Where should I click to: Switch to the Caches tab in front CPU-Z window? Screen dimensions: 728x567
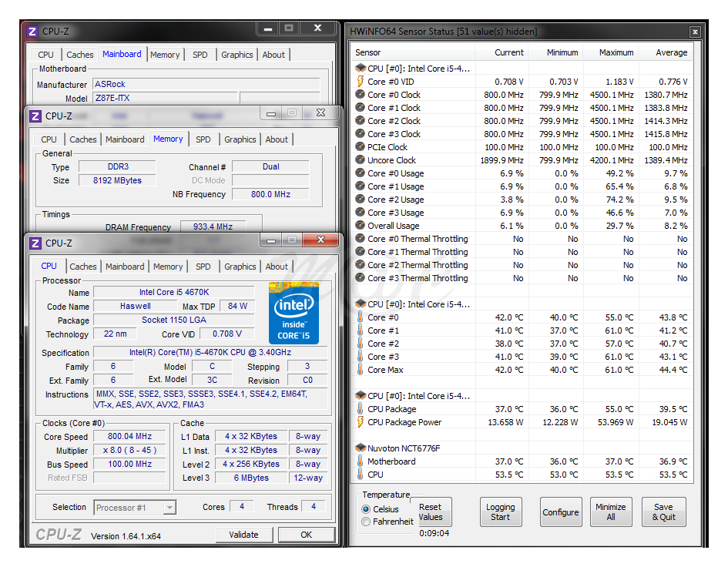click(x=82, y=267)
